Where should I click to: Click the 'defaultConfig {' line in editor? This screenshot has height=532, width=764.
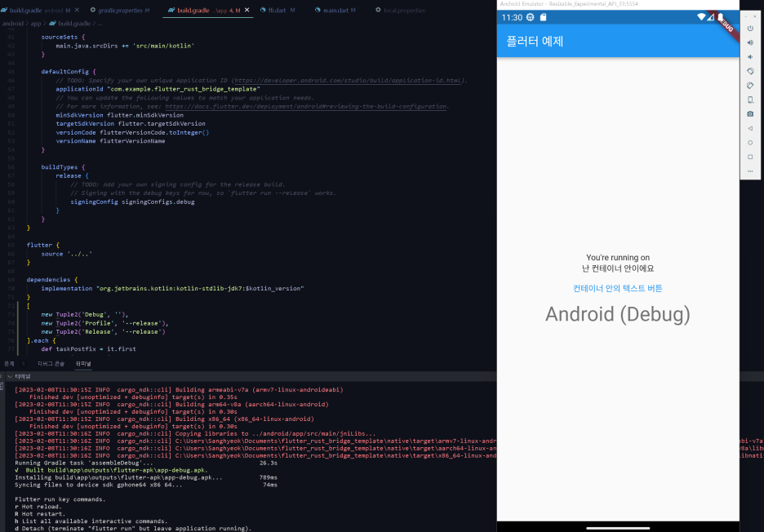pyautogui.click(x=69, y=72)
